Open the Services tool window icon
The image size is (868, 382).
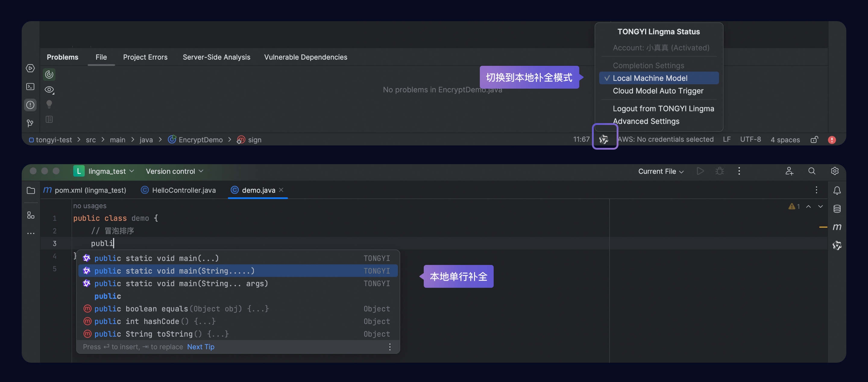[30, 68]
